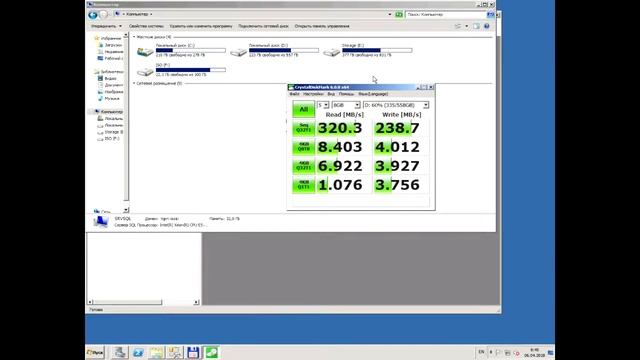640x360 pixels.
Task: Go forward in the Explorer window
Action: (104, 15)
